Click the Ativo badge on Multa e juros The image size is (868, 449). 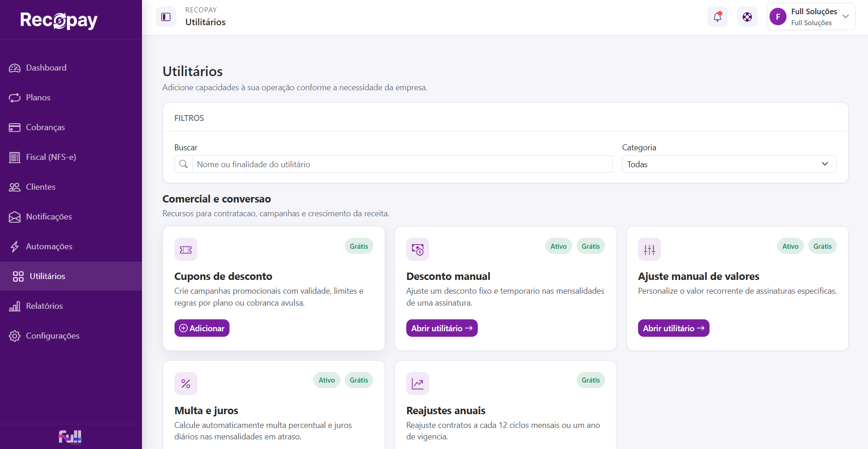[327, 380]
